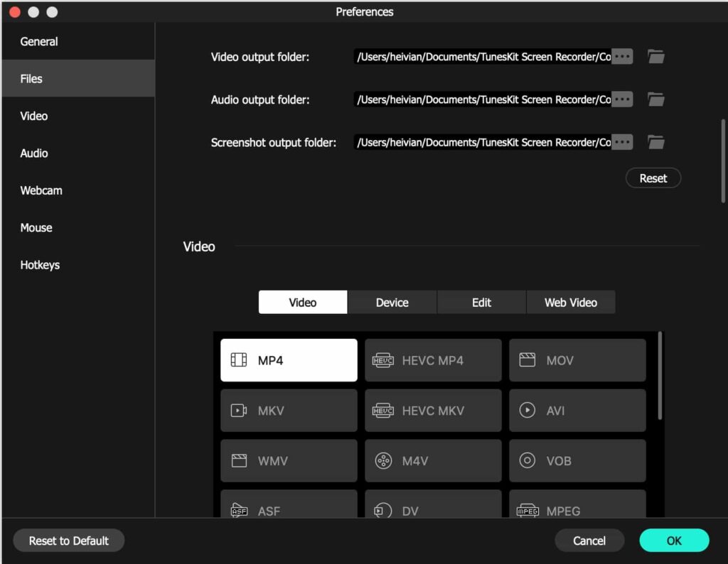Open the Webcam preferences page
Image resolution: width=728 pixels, height=564 pixels.
click(x=41, y=190)
